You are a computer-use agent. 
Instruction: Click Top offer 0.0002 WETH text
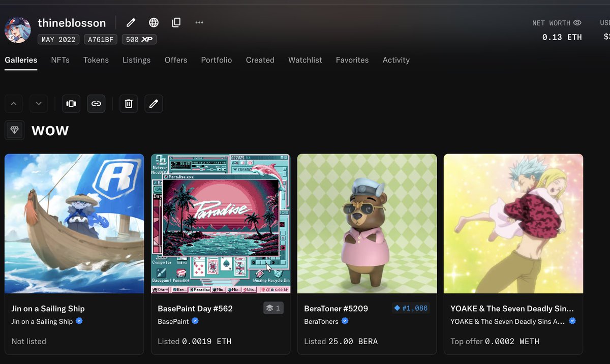pyautogui.click(x=495, y=341)
